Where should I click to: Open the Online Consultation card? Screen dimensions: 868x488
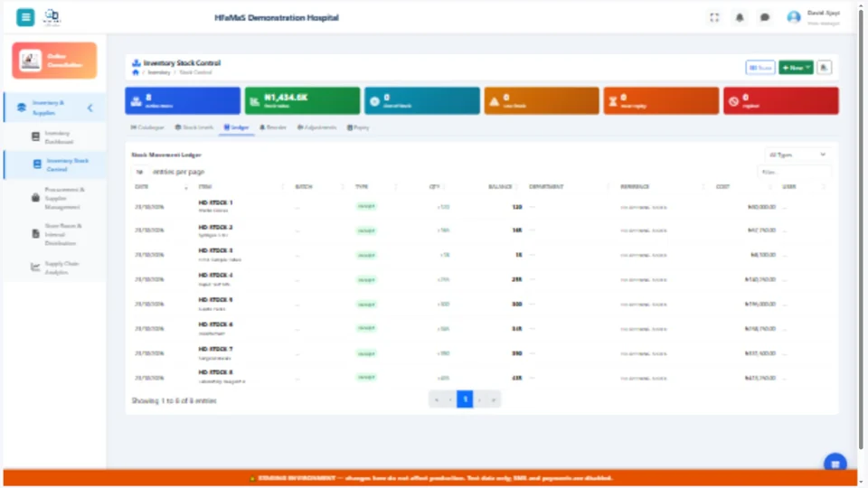coord(54,61)
